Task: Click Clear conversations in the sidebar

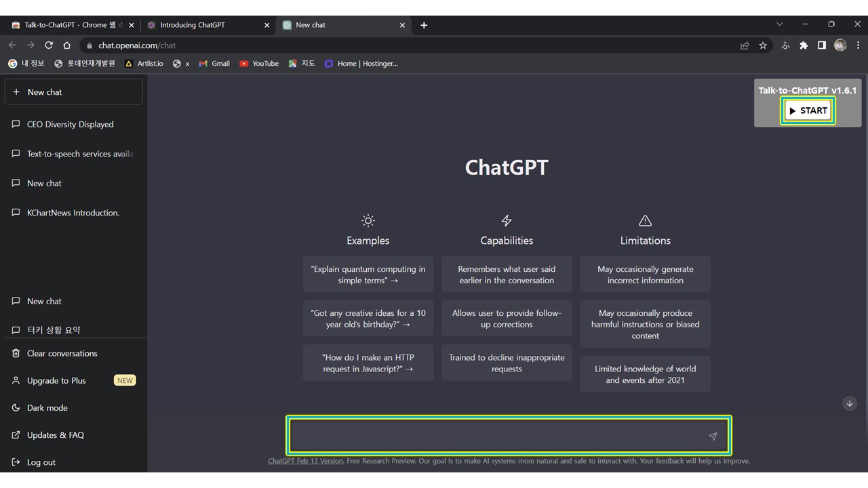Action: [74, 354]
